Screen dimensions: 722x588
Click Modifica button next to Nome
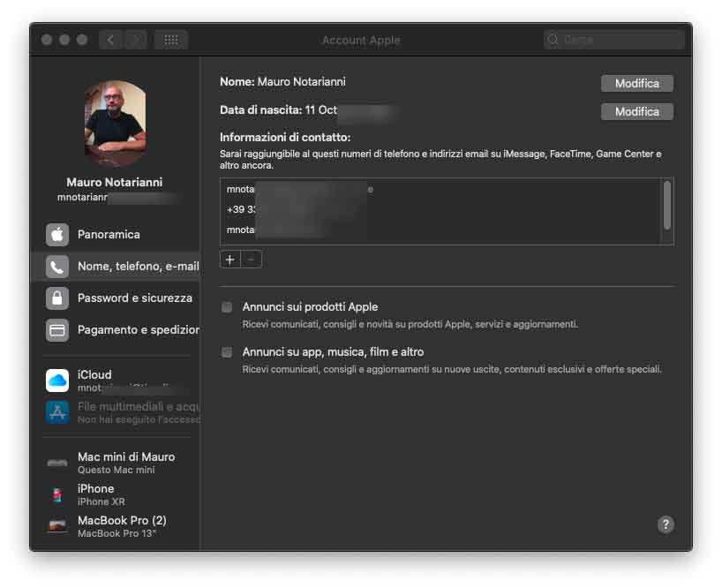(636, 83)
